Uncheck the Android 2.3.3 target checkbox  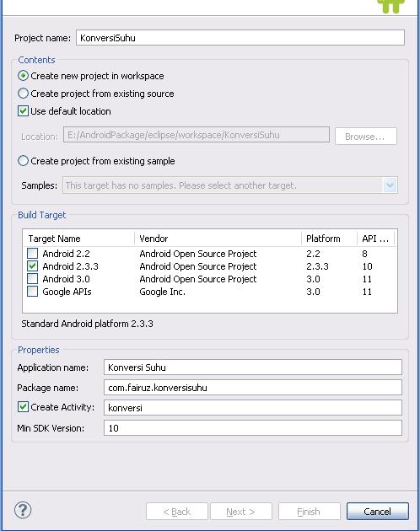click(33, 266)
